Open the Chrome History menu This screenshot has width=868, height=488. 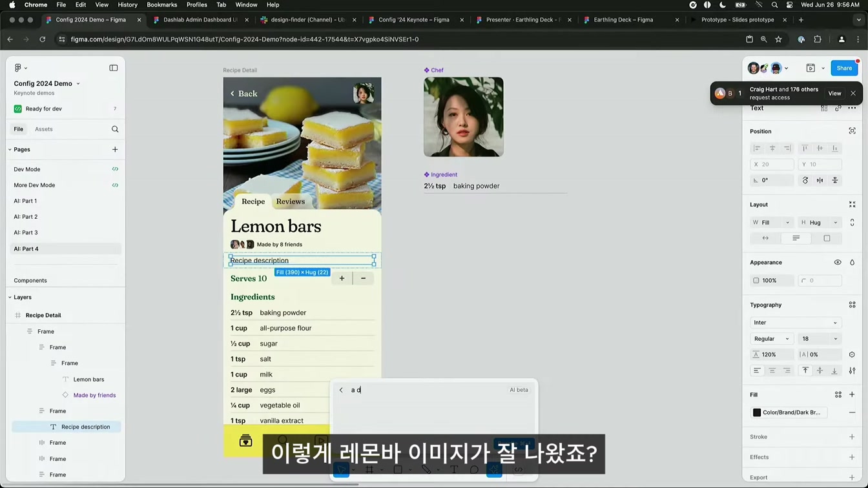point(127,5)
